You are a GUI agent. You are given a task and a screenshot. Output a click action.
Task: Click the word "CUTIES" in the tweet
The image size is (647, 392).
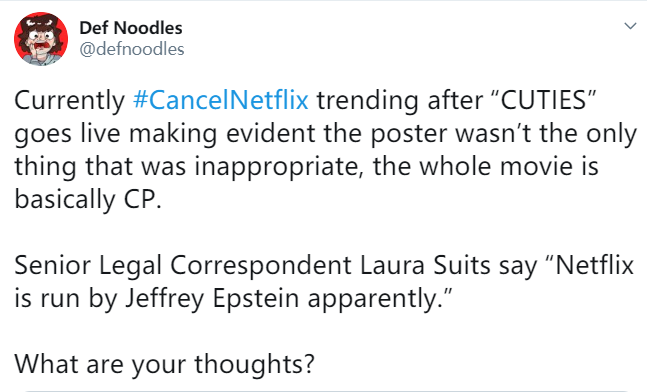(x=543, y=100)
